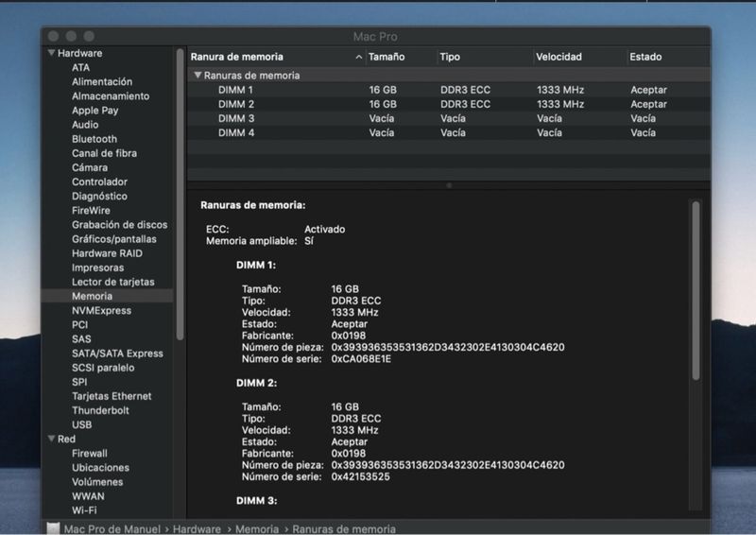The image size is (756, 535).
Task: Open Controlador in the sidebar
Action: (x=99, y=181)
